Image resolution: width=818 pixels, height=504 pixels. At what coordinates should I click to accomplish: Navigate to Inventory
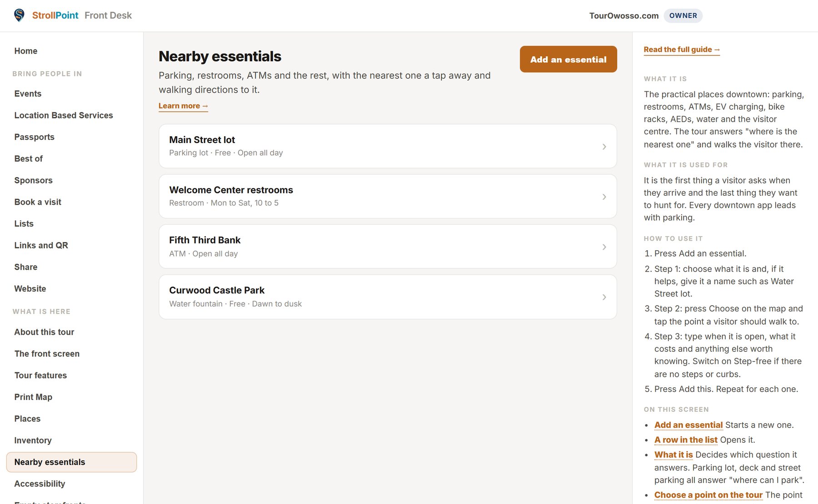(x=71, y=440)
